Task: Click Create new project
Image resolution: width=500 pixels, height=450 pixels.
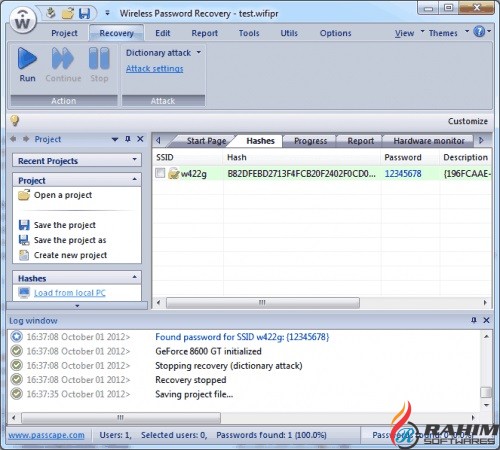Action: (70, 255)
